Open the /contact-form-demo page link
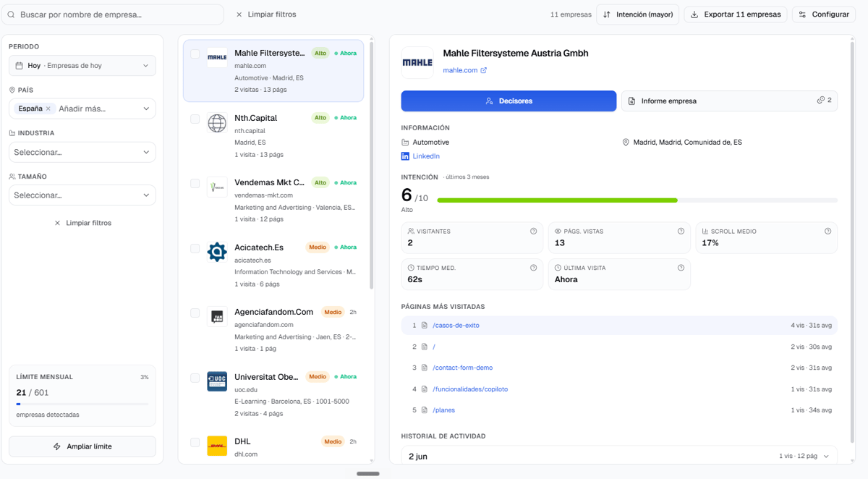The width and height of the screenshot is (868, 479). pyautogui.click(x=463, y=368)
